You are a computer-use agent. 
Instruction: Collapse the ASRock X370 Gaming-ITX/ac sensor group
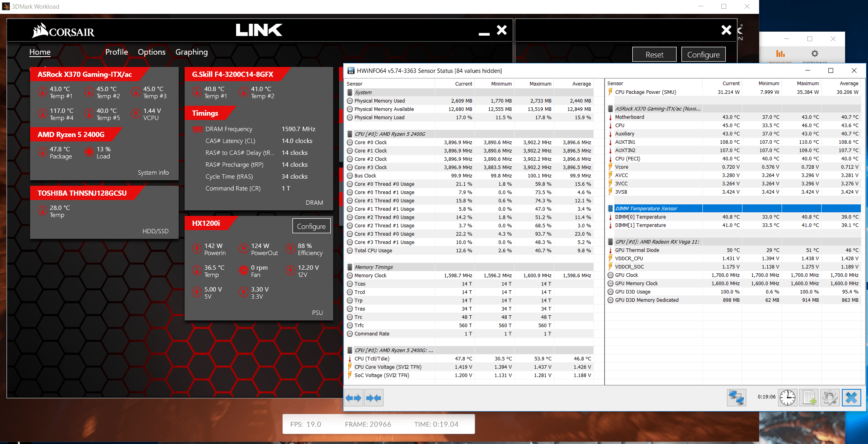(x=734, y=109)
